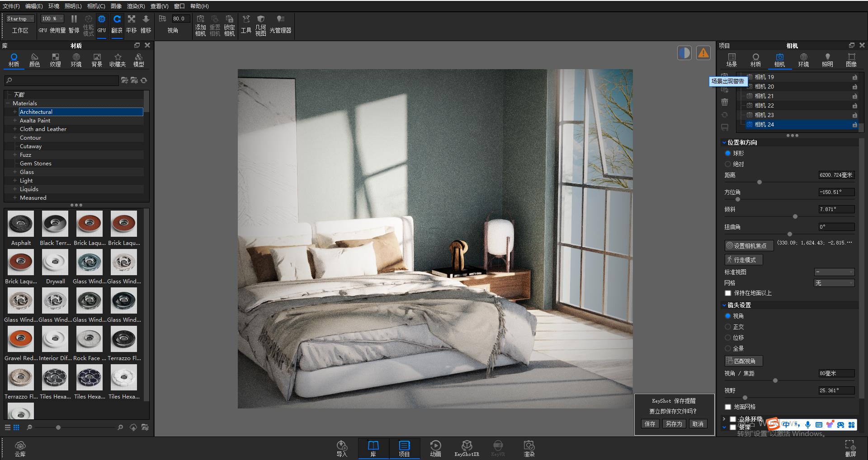This screenshot has width=868, height=460.
Task: Open the Lighting (照明) menu
Action: (x=73, y=6)
